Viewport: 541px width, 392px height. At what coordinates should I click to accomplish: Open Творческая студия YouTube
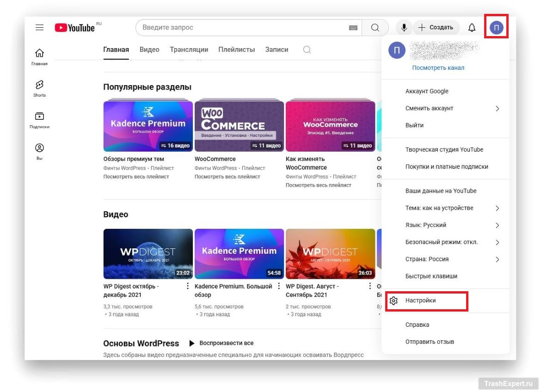click(444, 149)
